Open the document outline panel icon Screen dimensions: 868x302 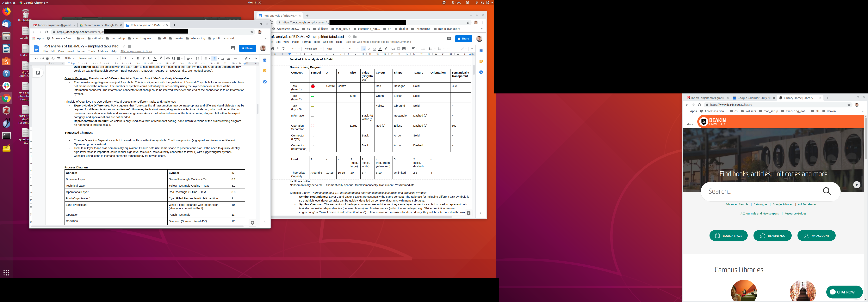(38, 73)
